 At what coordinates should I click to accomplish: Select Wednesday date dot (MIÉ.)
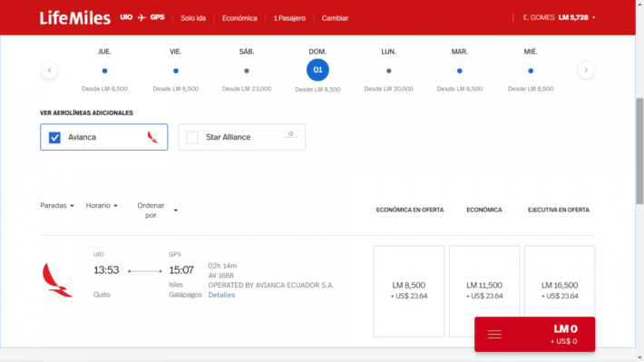click(531, 71)
